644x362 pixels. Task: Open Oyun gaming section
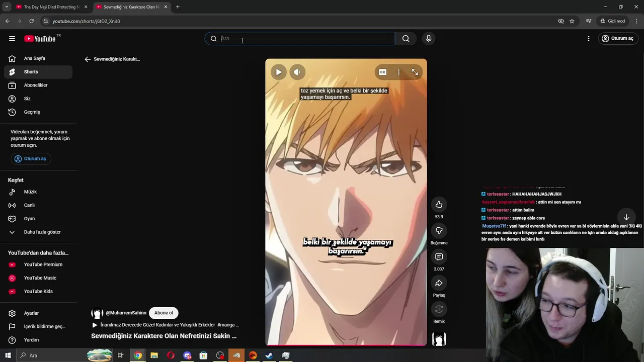click(38, 219)
